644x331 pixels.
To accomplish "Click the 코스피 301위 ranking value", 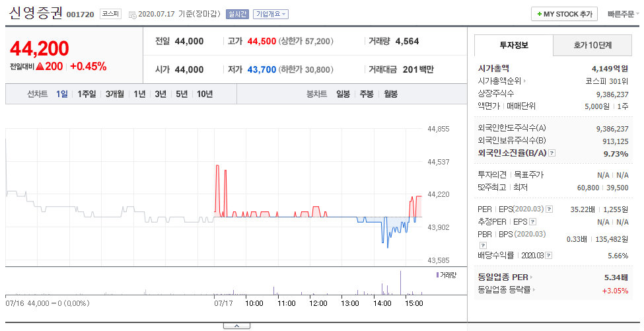I will pyautogui.click(x=606, y=81).
